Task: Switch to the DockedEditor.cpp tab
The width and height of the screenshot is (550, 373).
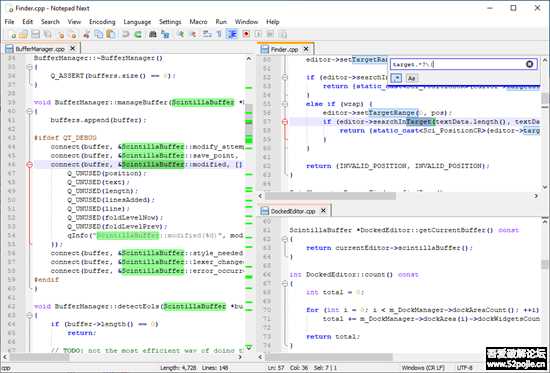Action: tap(293, 211)
